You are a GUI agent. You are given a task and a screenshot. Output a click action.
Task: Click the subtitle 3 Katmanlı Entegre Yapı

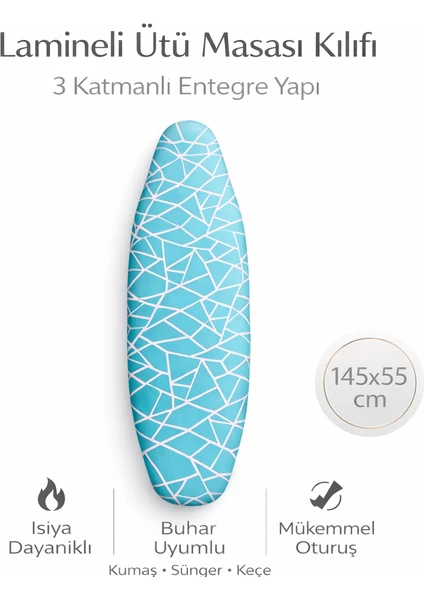tap(186, 86)
